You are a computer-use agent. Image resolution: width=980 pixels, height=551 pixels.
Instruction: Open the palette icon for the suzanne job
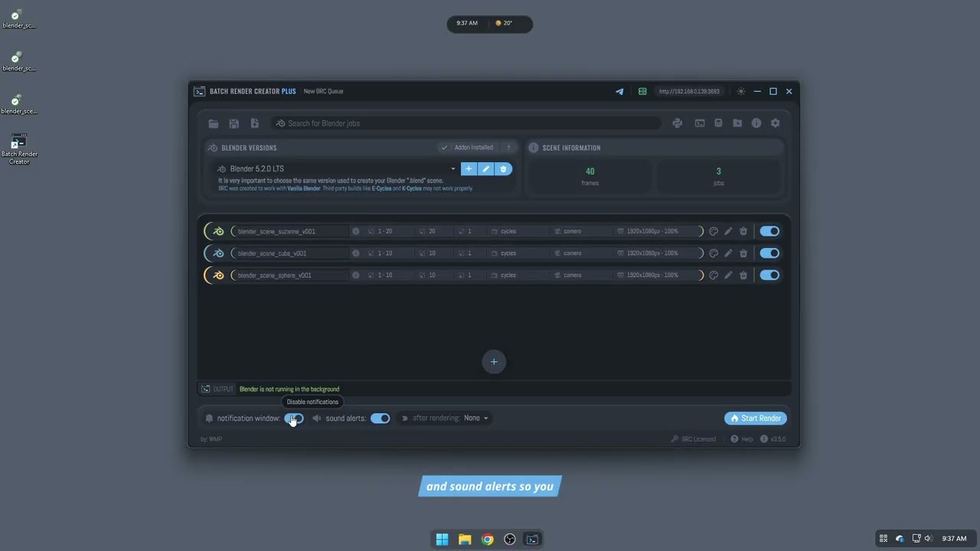714,231
